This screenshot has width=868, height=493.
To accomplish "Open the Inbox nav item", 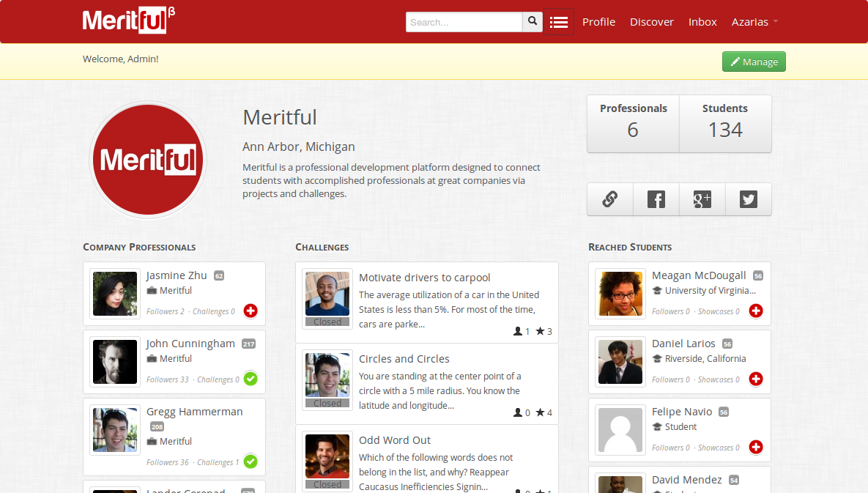I will 702,22.
